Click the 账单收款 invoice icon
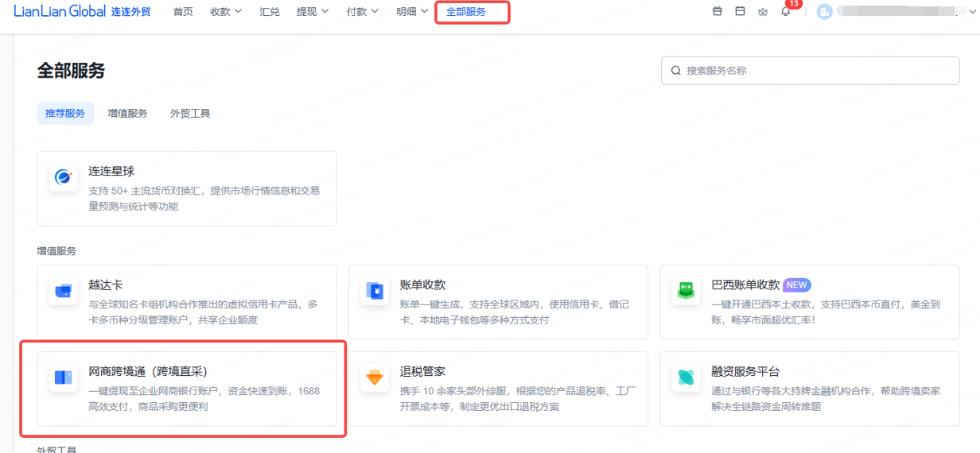This screenshot has width=980, height=453. pos(375,291)
